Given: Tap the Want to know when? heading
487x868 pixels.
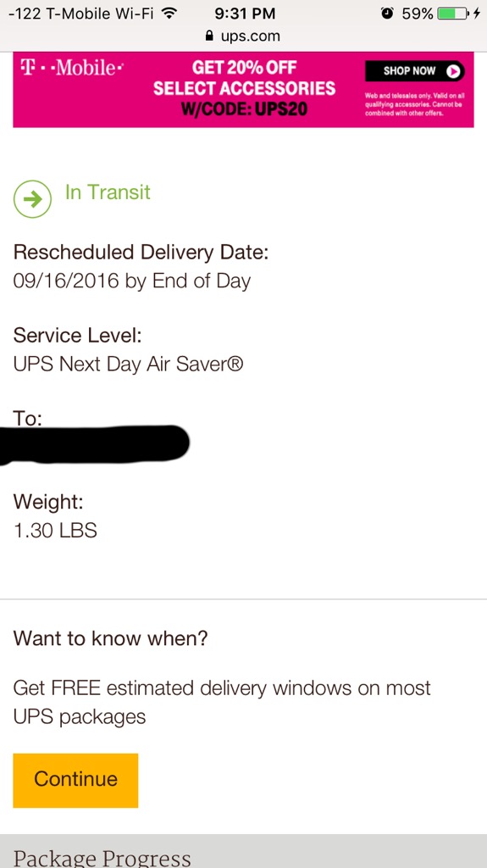Looking at the screenshot, I should [x=110, y=638].
